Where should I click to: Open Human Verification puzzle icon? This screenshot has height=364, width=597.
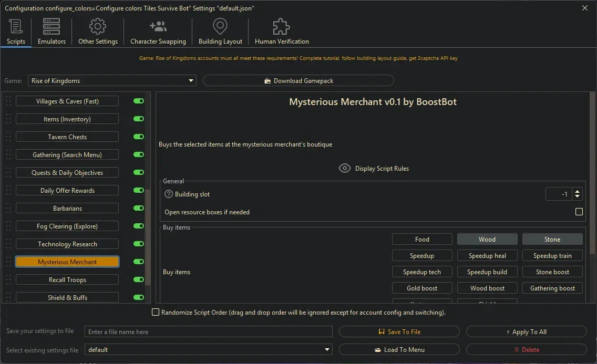coord(281,27)
